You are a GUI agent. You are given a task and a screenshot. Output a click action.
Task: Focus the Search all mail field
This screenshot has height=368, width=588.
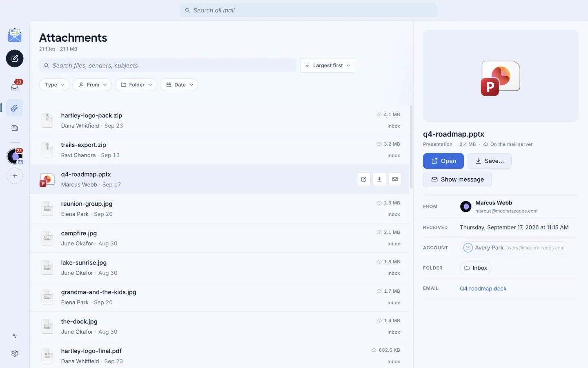coord(309,10)
